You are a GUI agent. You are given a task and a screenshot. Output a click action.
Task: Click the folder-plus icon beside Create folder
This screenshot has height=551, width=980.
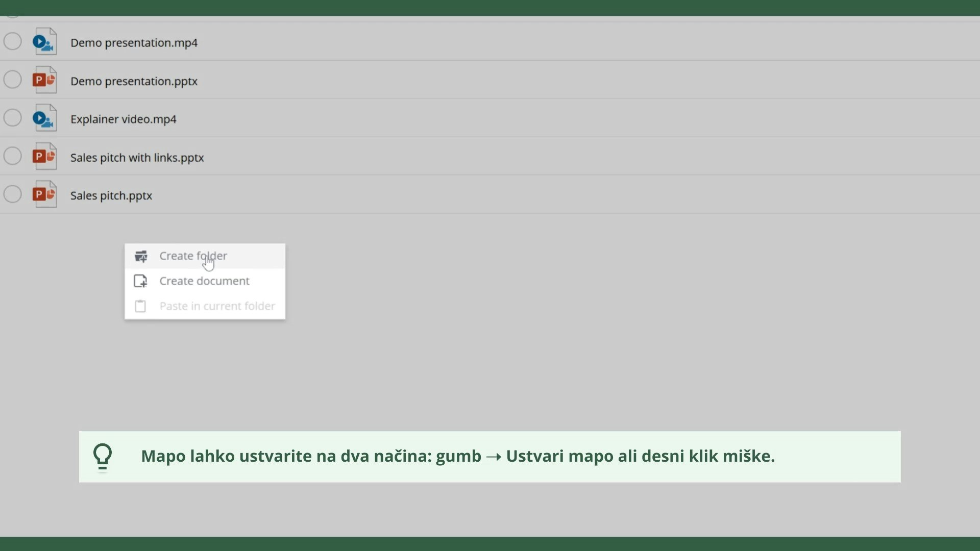(x=141, y=256)
